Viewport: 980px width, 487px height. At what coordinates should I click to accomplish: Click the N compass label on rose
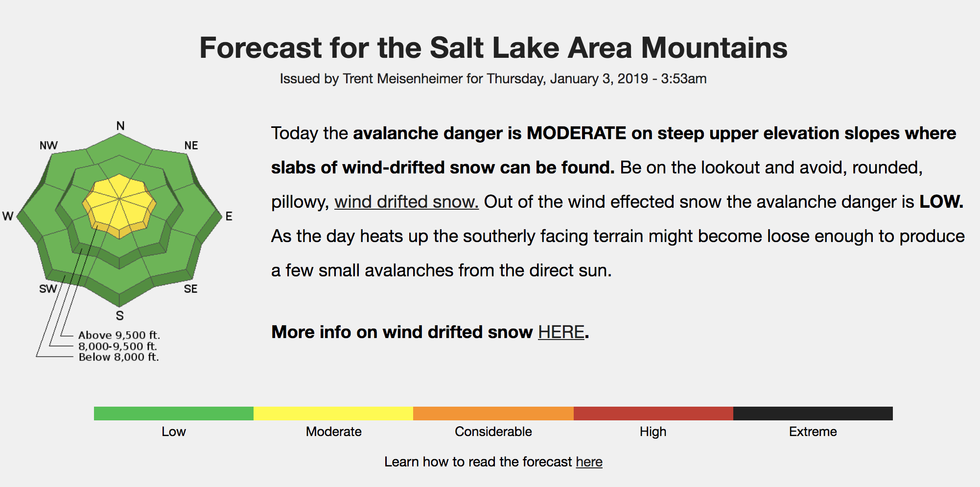(120, 126)
